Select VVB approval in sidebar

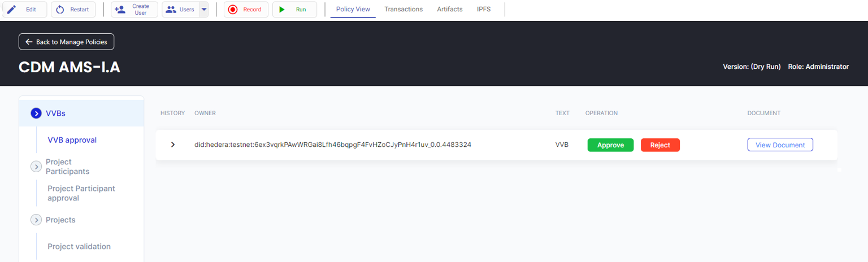tap(72, 140)
